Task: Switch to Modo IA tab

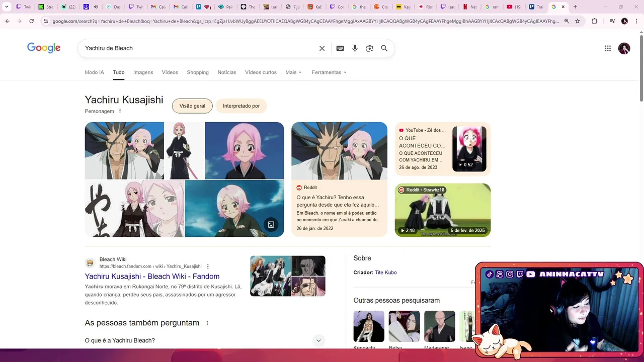Action: (x=94, y=72)
